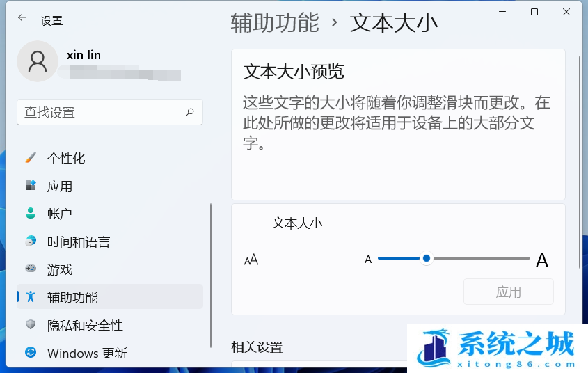Click the magnifier icon in the search box
Screen dimensions: 588x373
click(x=190, y=112)
